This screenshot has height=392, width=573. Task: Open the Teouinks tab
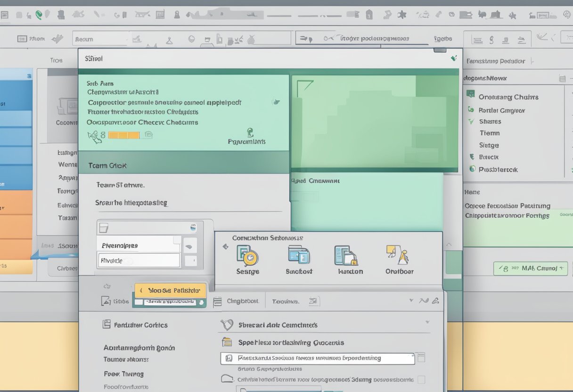tap(285, 301)
